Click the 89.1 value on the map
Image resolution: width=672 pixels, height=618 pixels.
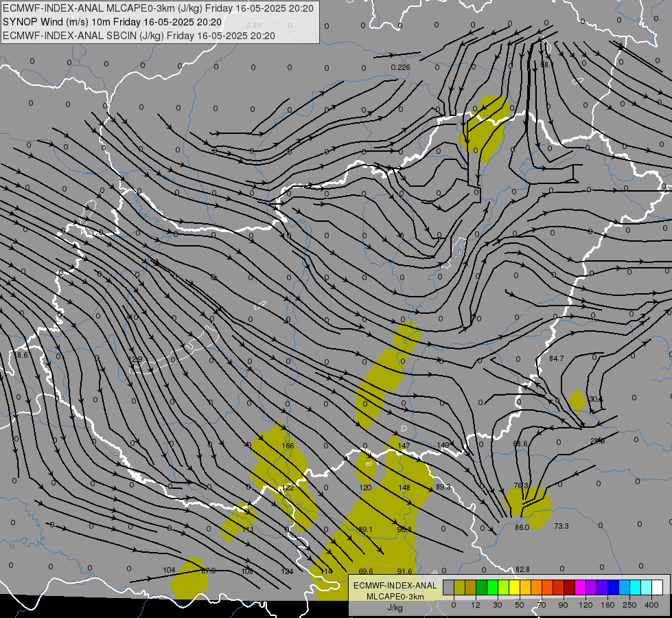point(365,529)
